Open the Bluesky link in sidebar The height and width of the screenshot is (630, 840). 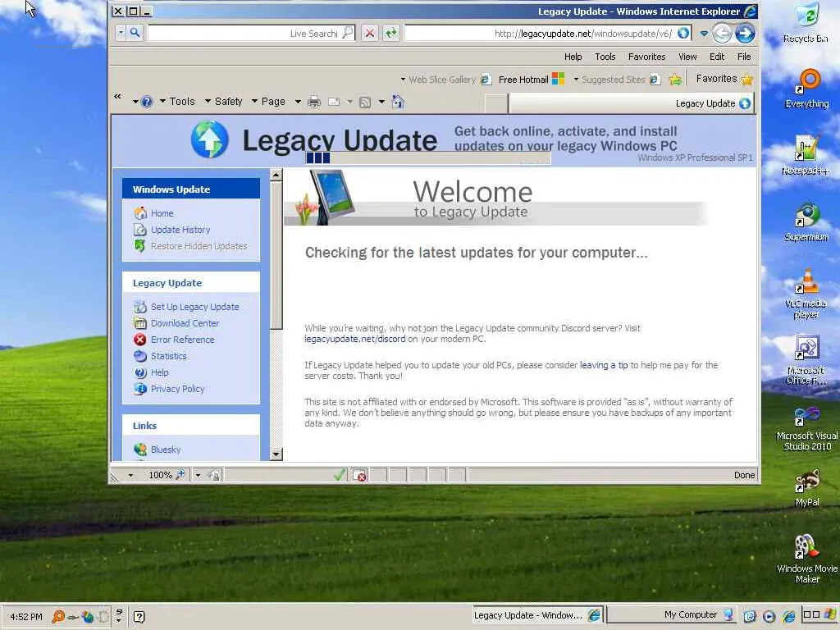pyautogui.click(x=166, y=450)
